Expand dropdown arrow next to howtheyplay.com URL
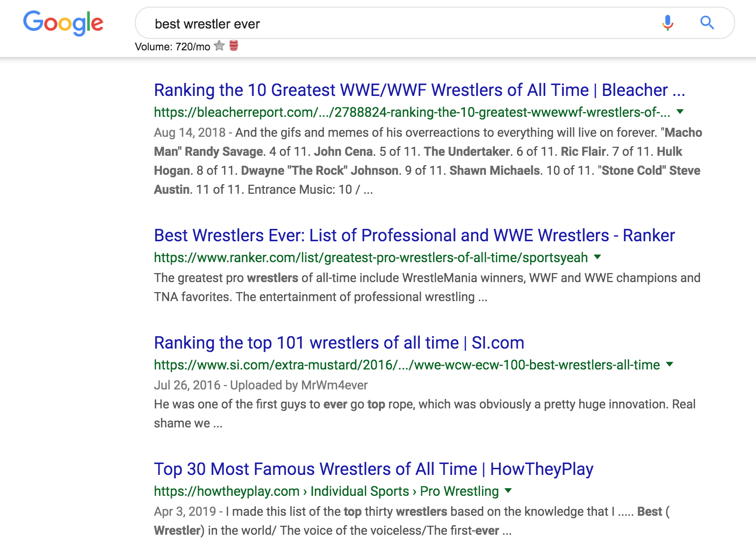Viewport: 756px width, 549px height. click(x=508, y=491)
